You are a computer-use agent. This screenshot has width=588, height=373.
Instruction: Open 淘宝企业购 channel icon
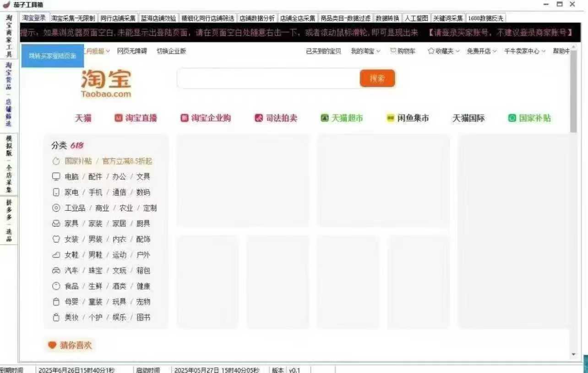(185, 118)
